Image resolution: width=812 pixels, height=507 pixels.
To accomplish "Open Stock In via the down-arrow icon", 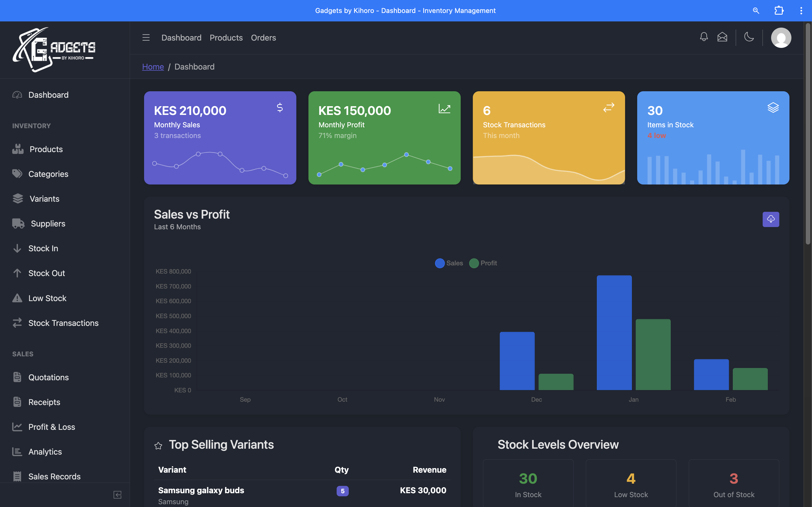I will pos(17,248).
